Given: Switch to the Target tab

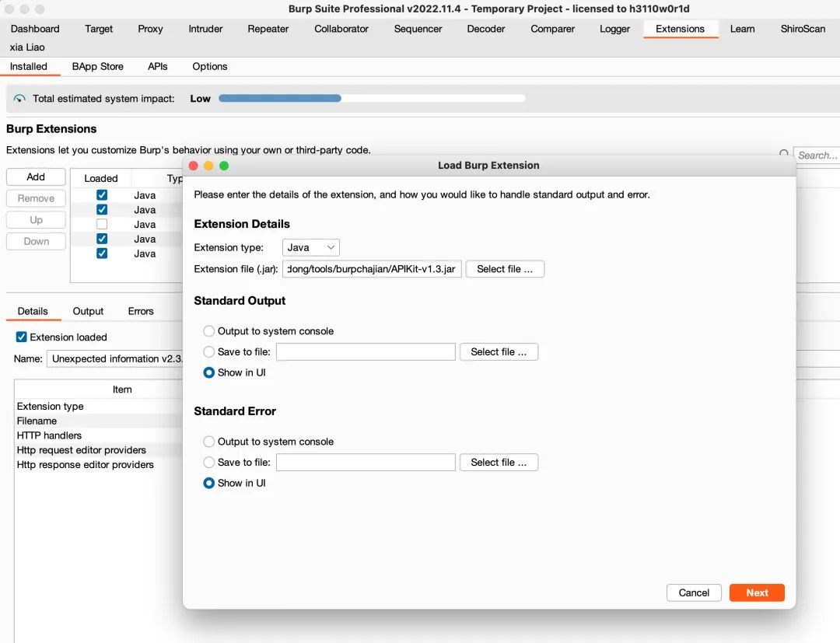Looking at the screenshot, I should coord(99,29).
